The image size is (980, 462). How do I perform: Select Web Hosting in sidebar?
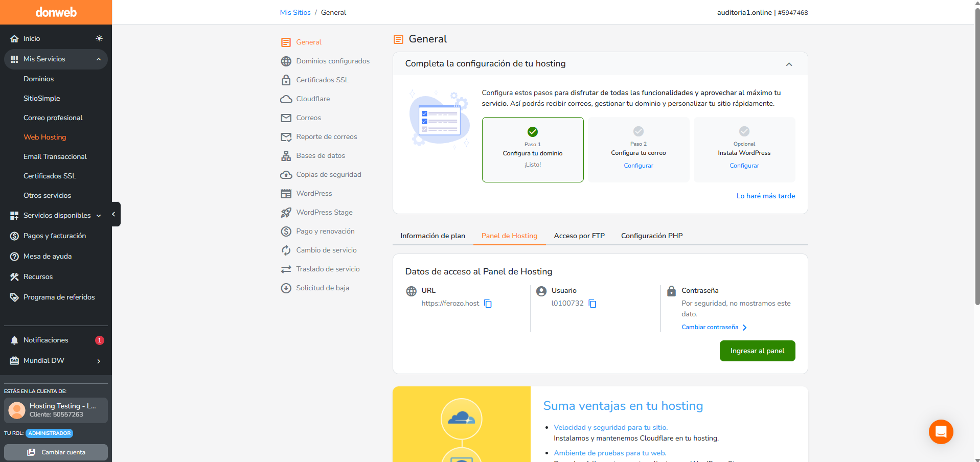click(x=44, y=137)
